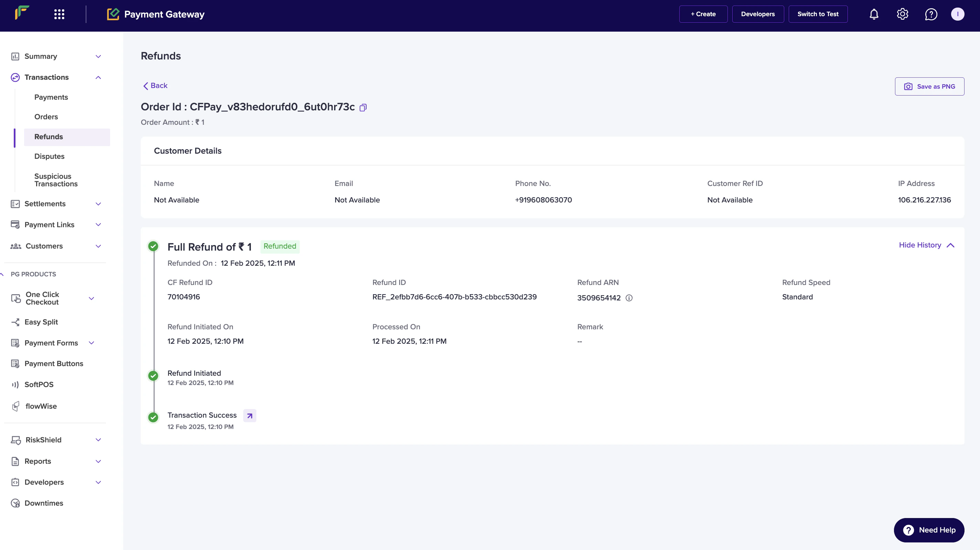Collapse the Transactions menu chevron
This screenshot has height=550, width=980.
(x=98, y=78)
